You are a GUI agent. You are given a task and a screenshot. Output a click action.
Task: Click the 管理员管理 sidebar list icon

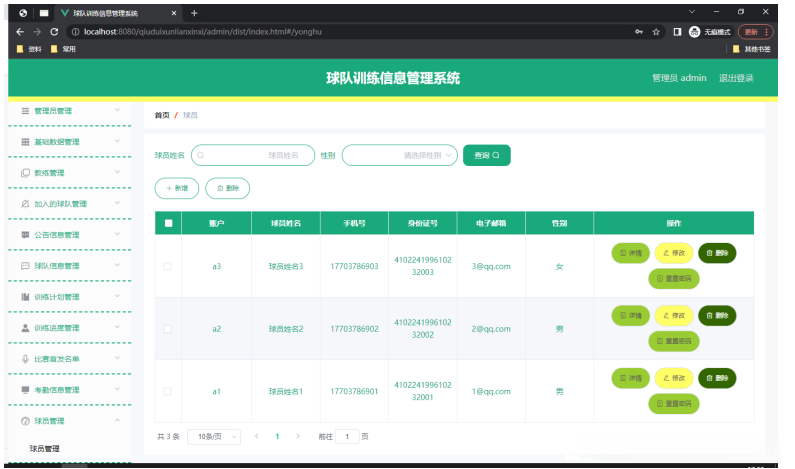(25, 111)
